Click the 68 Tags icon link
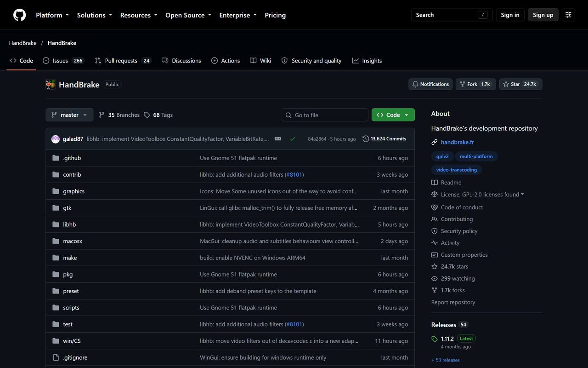 158,115
